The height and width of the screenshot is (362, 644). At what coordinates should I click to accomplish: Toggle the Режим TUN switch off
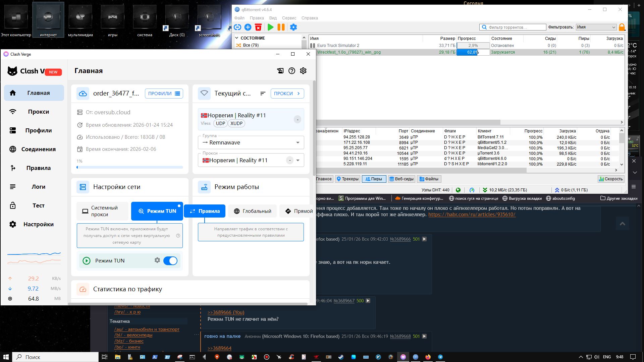coord(170,261)
